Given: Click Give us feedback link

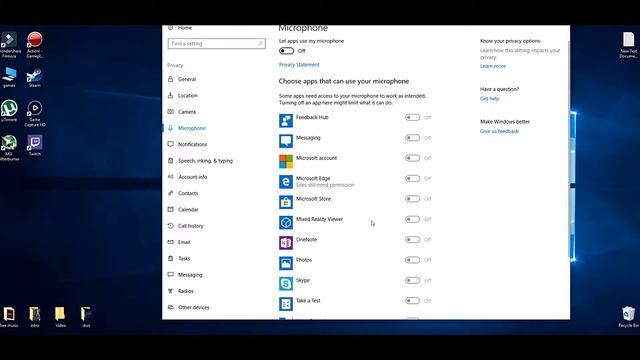Looking at the screenshot, I should (x=499, y=131).
